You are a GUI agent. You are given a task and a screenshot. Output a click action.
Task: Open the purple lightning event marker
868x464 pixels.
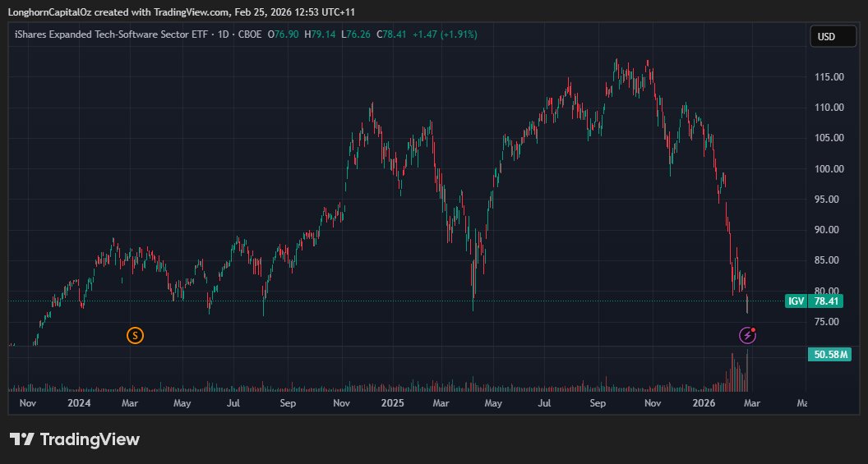coord(747,335)
